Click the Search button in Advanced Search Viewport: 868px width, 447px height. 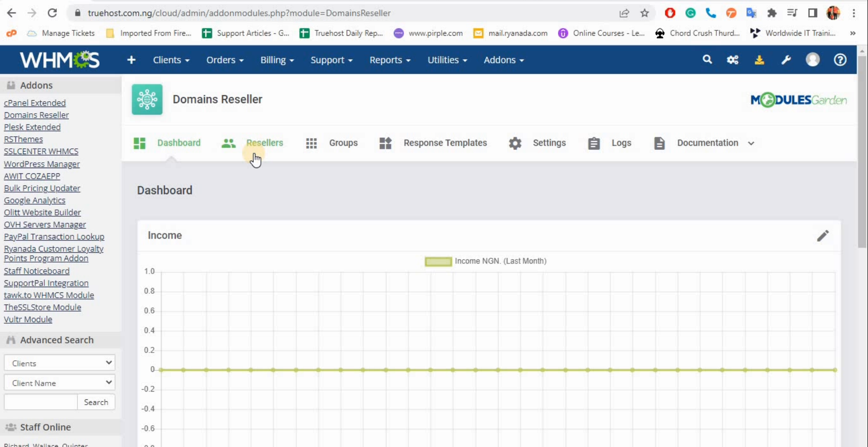96,402
